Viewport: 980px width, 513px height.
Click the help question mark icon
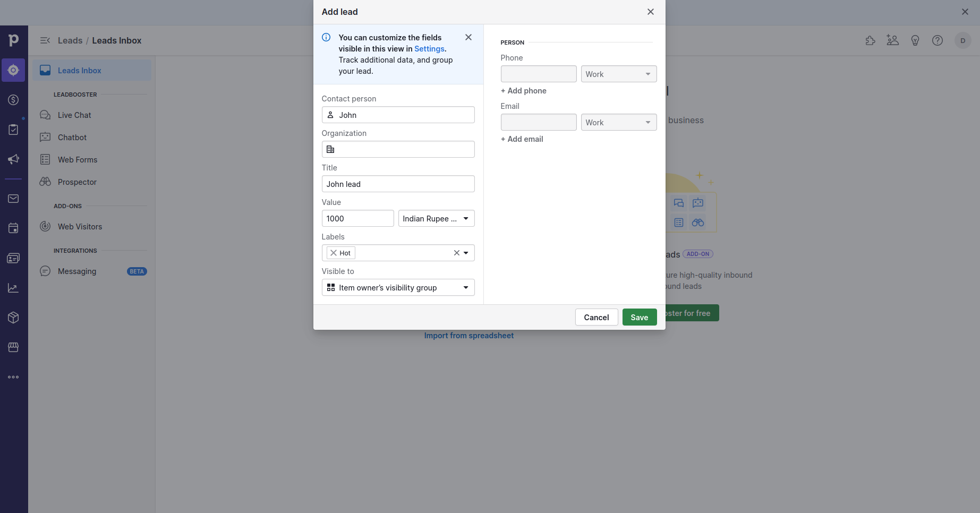pos(937,40)
